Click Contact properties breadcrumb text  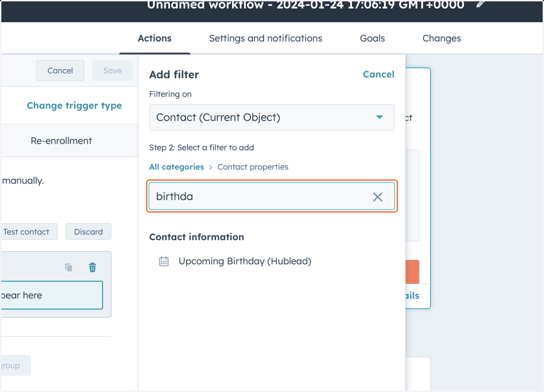253,167
